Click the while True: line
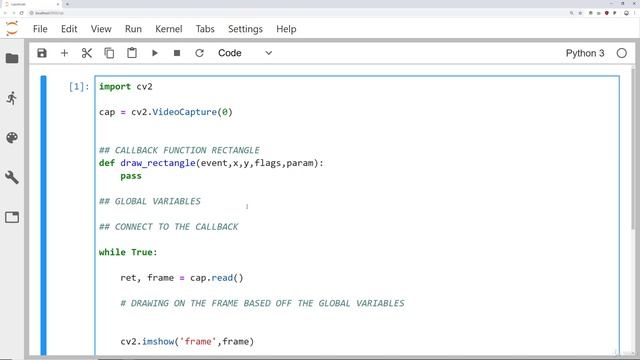 click(128, 252)
